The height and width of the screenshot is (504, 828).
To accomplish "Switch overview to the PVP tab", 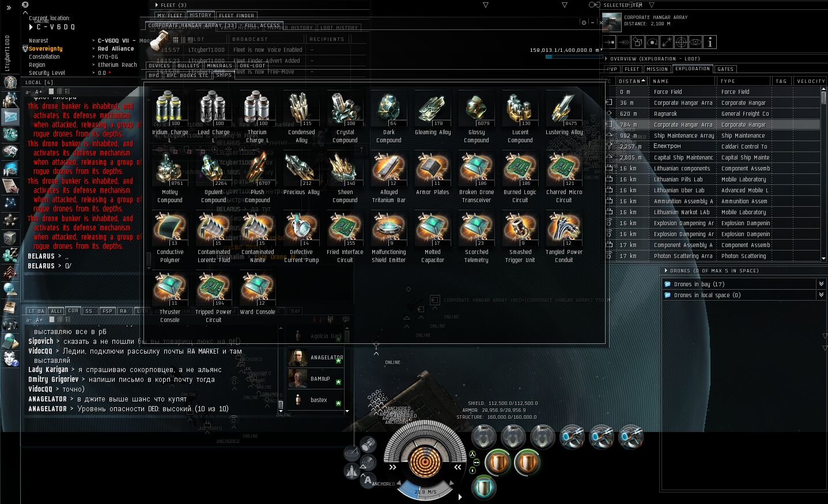I will point(611,69).
